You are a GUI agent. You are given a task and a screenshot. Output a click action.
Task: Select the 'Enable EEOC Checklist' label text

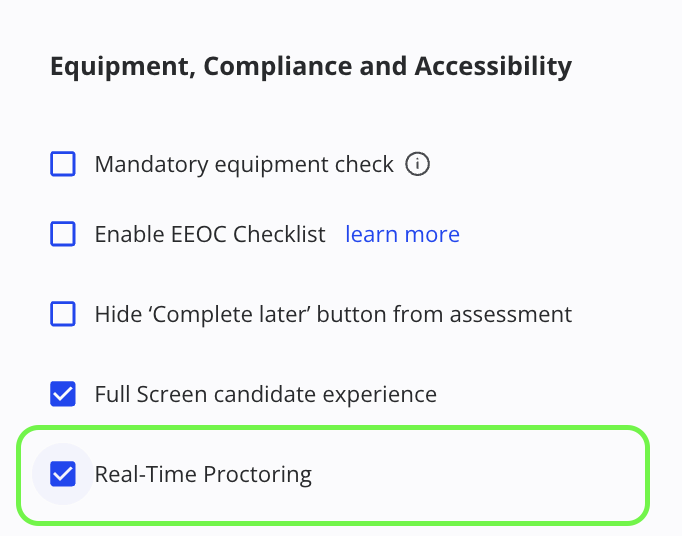click(x=210, y=234)
